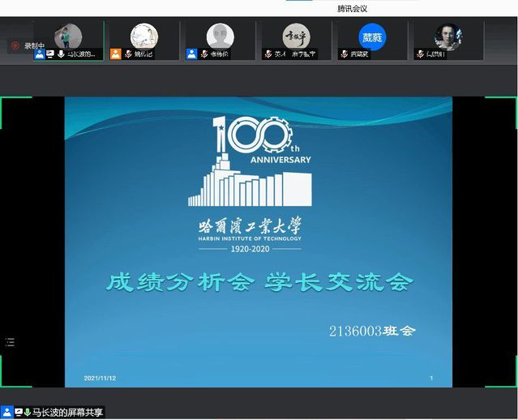Viewport: 518px width, 420px height.
Task: Select the sketch-art avatar of second participant
Action: (144, 36)
